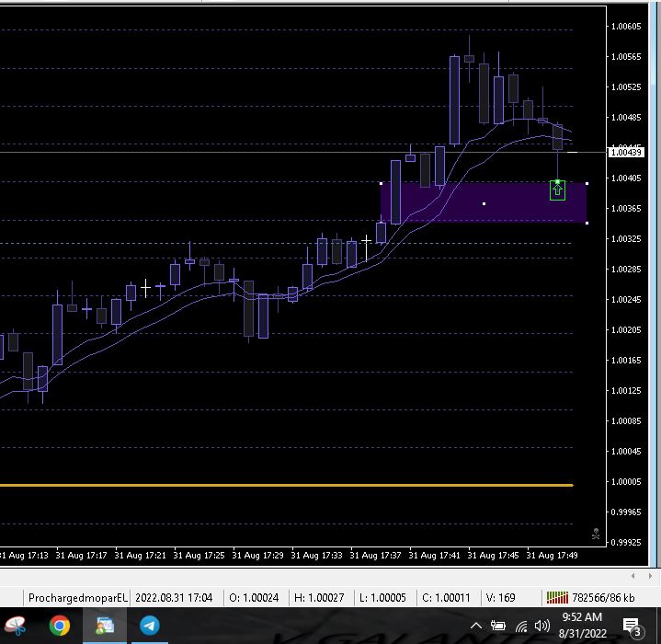Image resolution: width=661 pixels, height=644 pixels.
Task: Click the 1.00285 price scale label
Action: click(x=626, y=269)
